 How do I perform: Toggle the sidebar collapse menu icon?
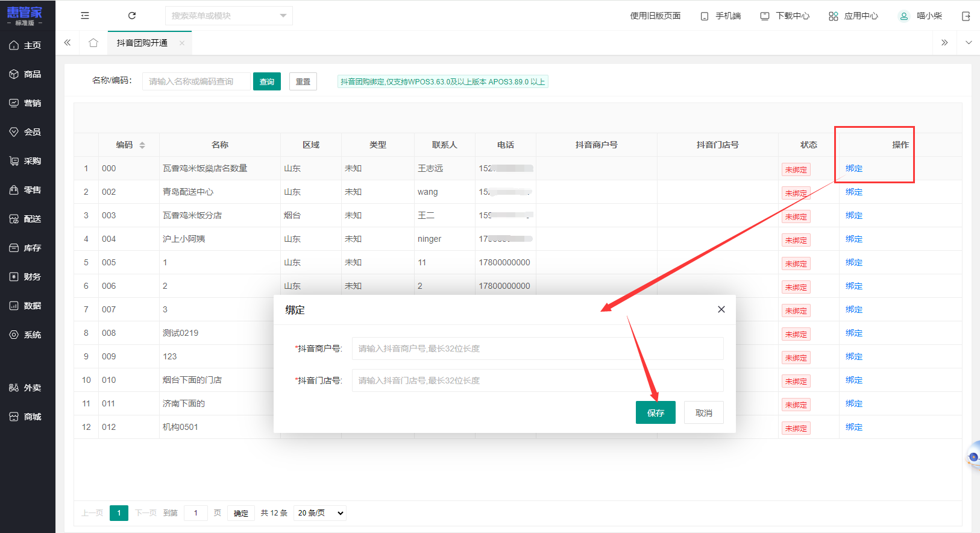[85, 16]
